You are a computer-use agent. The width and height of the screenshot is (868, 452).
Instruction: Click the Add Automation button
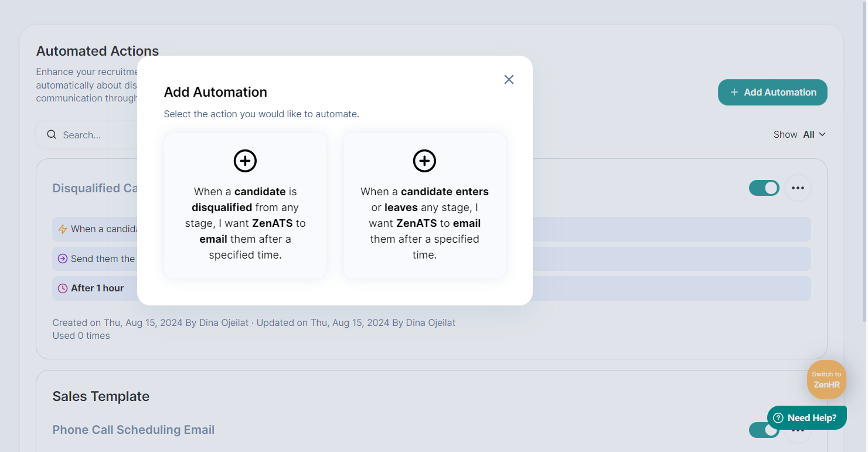pyautogui.click(x=772, y=92)
